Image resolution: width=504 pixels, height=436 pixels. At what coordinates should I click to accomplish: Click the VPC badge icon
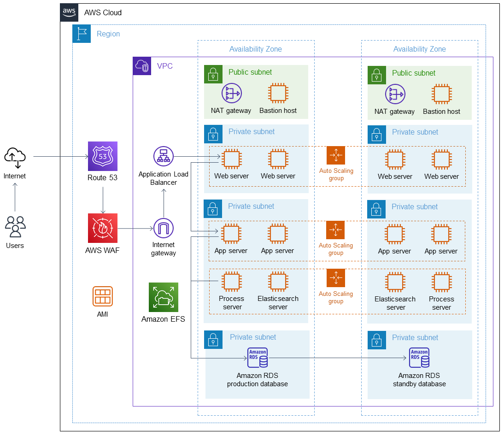(142, 66)
